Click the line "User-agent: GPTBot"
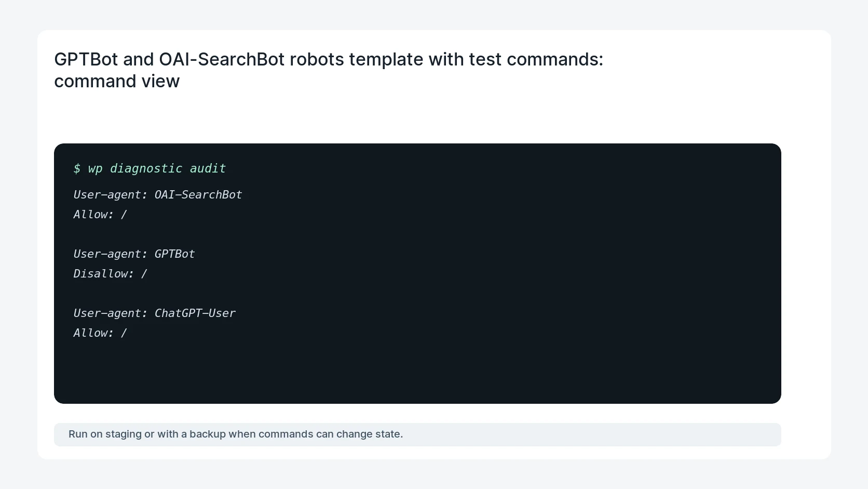 tap(134, 254)
